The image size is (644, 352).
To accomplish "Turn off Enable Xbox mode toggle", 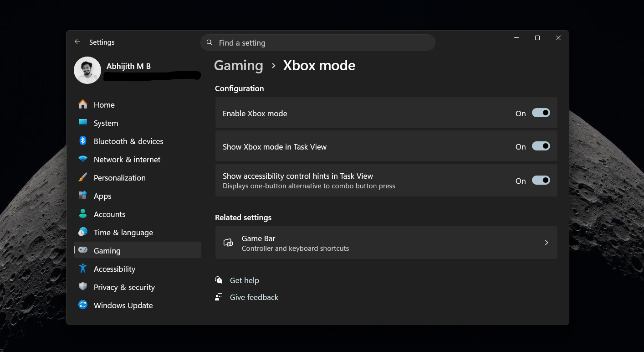I will pos(541,113).
